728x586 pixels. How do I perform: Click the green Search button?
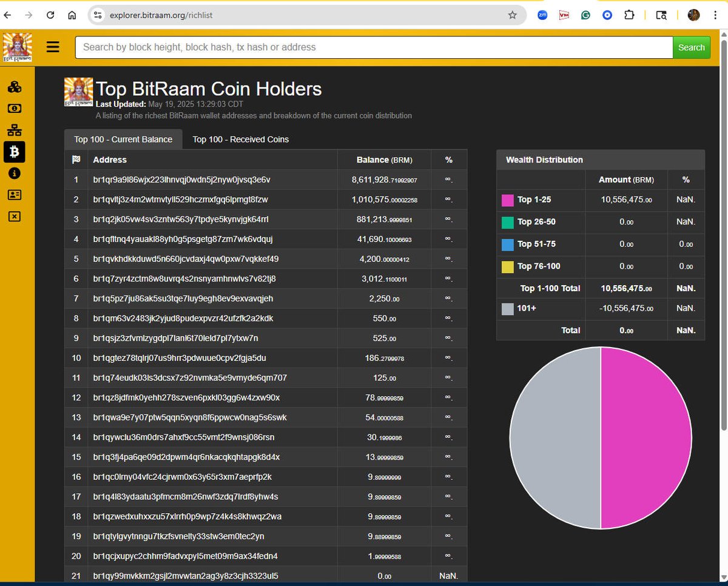tap(692, 47)
